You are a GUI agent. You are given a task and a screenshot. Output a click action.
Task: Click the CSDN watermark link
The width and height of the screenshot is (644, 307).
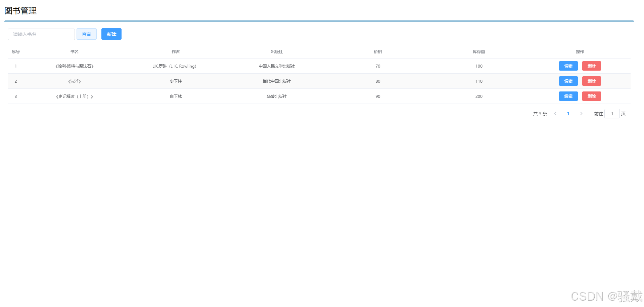[599, 297]
